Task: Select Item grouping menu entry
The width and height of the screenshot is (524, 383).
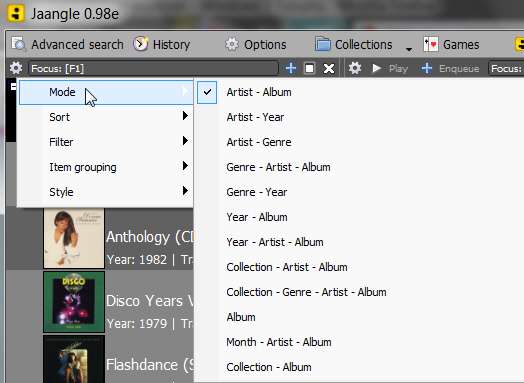Action: [106, 167]
